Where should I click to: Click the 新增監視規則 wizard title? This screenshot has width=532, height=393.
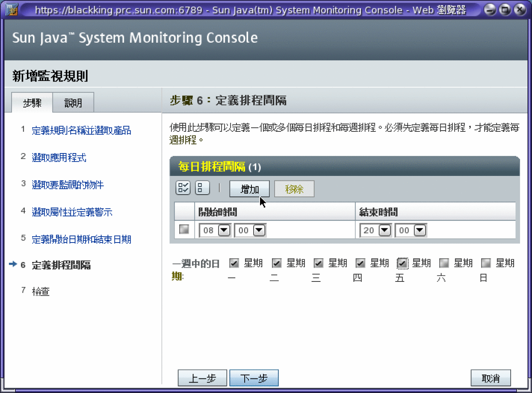(x=50, y=76)
